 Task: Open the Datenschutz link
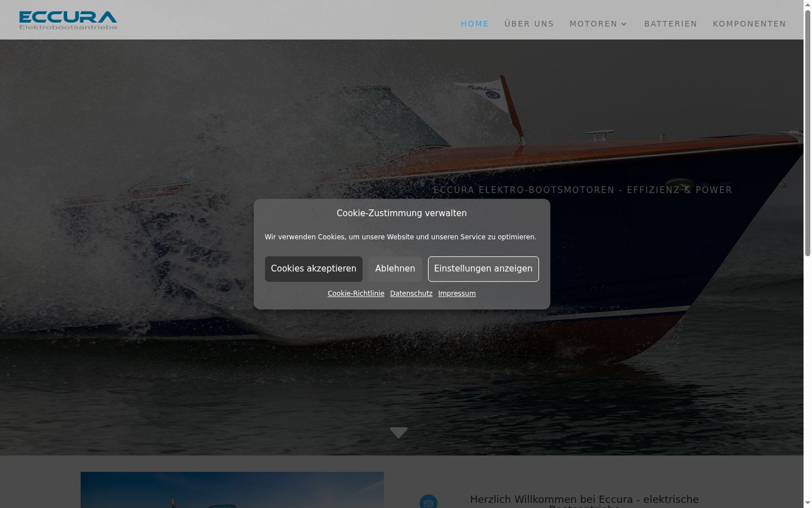(x=411, y=294)
